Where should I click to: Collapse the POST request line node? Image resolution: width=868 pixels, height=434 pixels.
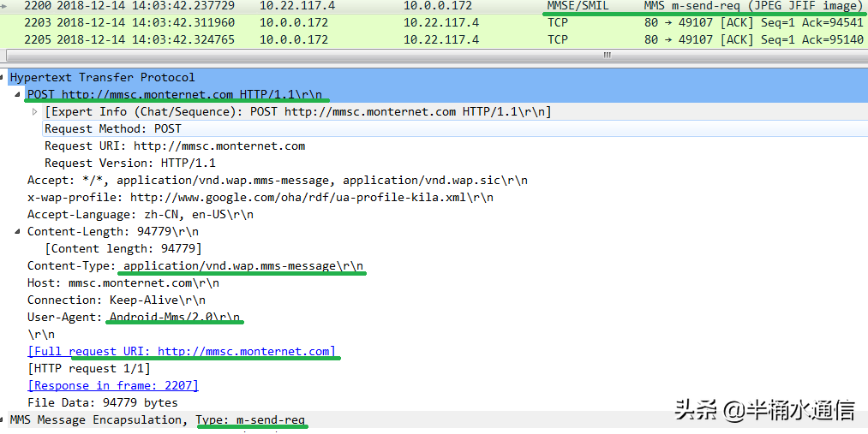[18, 94]
